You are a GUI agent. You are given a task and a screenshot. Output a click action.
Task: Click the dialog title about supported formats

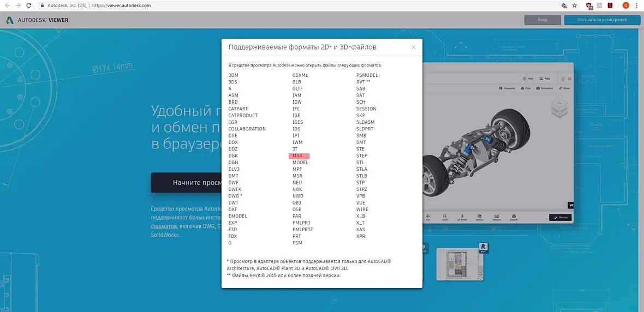click(302, 47)
